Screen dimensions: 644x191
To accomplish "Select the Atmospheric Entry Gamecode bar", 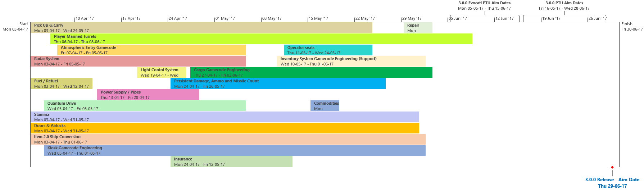I will 151,50.
